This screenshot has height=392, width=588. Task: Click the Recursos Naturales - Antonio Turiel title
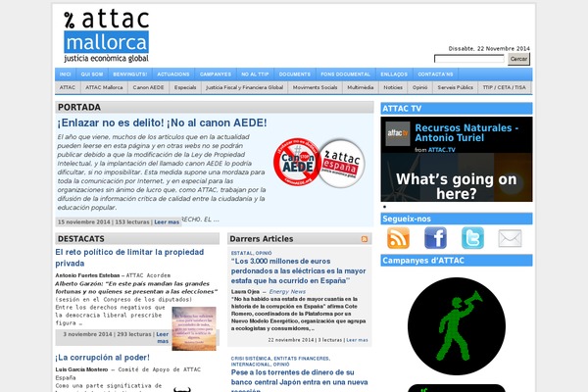tap(466, 133)
